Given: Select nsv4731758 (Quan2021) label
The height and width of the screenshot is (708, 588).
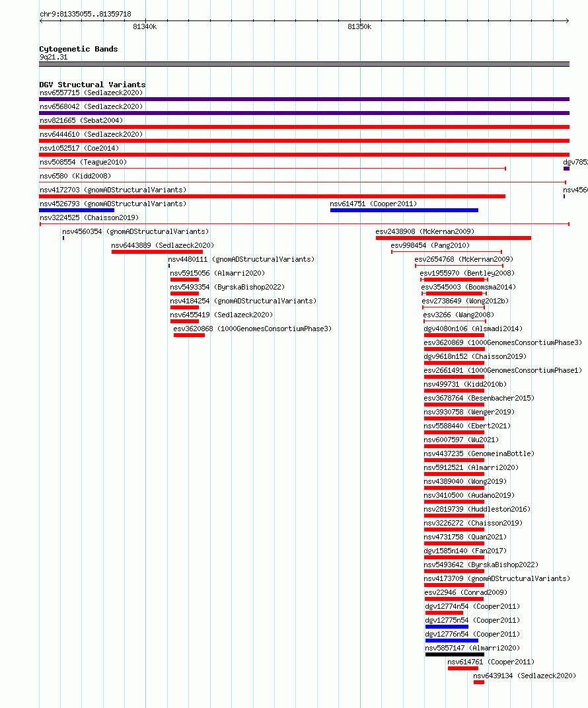Looking at the screenshot, I should [x=465, y=537].
